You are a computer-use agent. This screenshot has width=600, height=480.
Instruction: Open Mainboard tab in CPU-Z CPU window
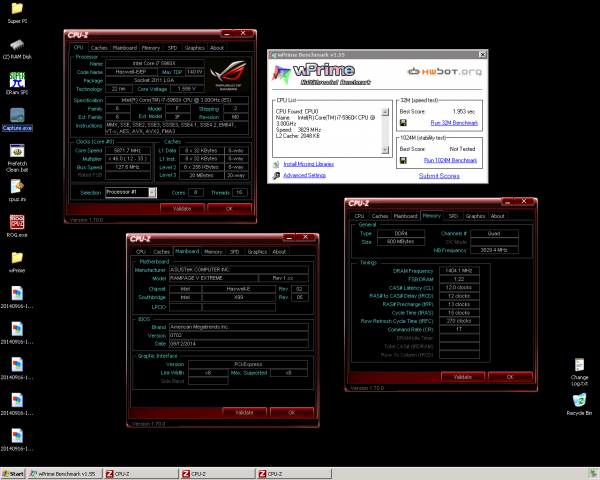click(125, 48)
